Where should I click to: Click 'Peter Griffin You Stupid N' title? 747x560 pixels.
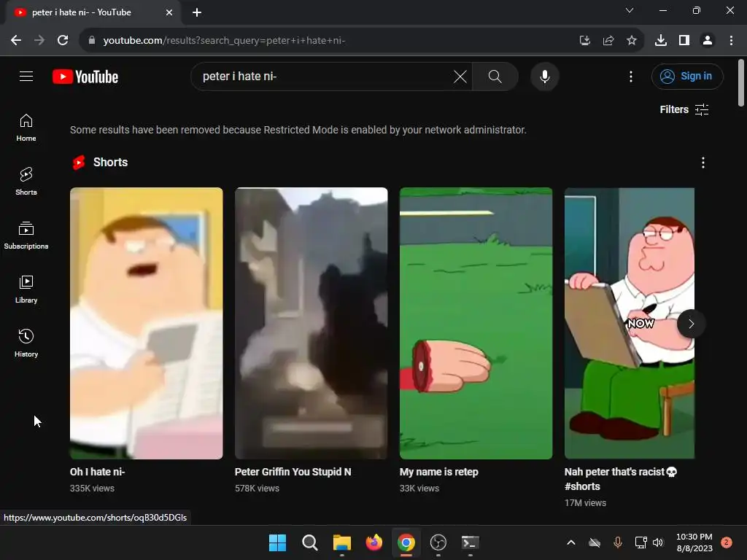coord(293,472)
